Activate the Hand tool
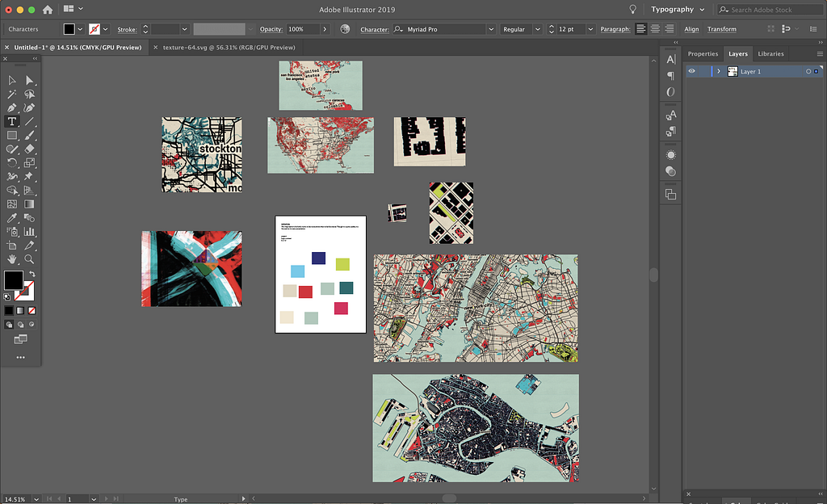This screenshot has width=827, height=504. (11, 258)
